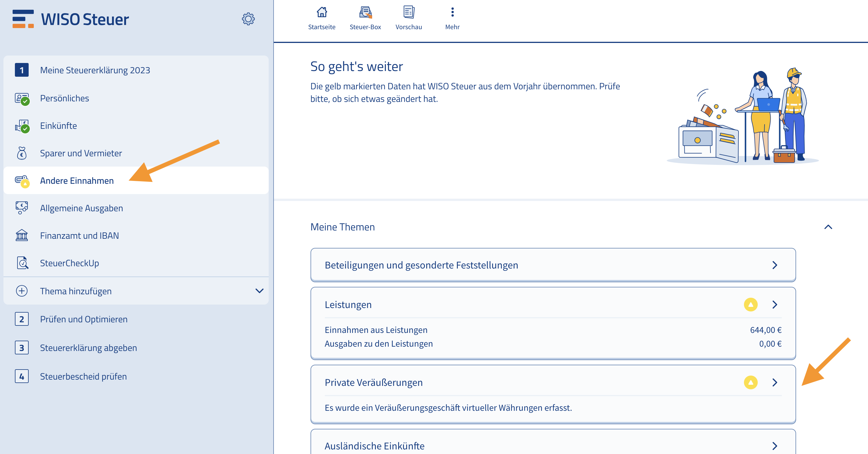Open the Mehr three-dots menu
868x454 pixels.
[452, 12]
